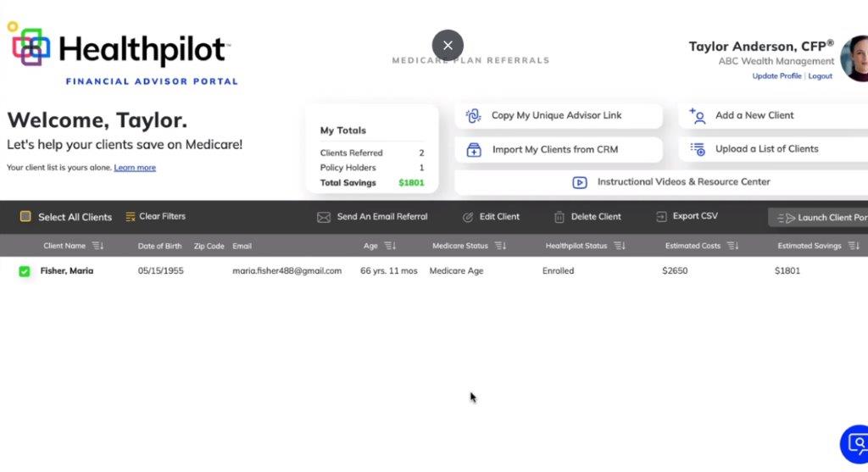Click client name Fisher, Maria
The height and width of the screenshot is (472, 868).
pos(66,271)
